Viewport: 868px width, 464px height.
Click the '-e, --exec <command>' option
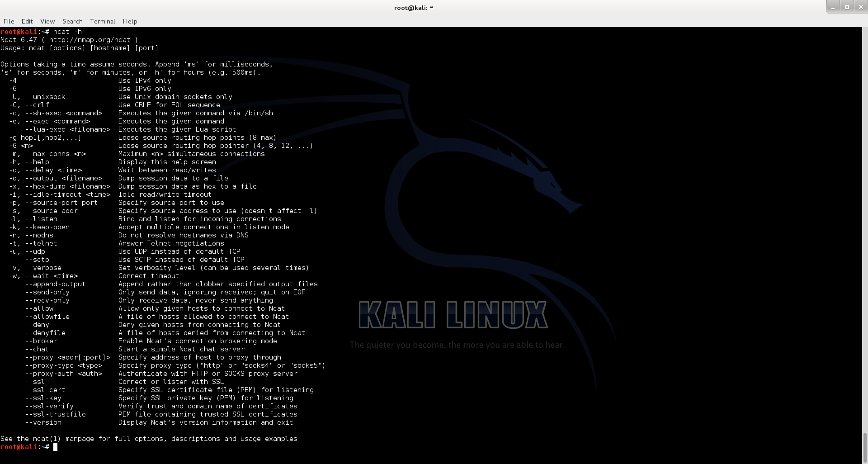(49, 121)
